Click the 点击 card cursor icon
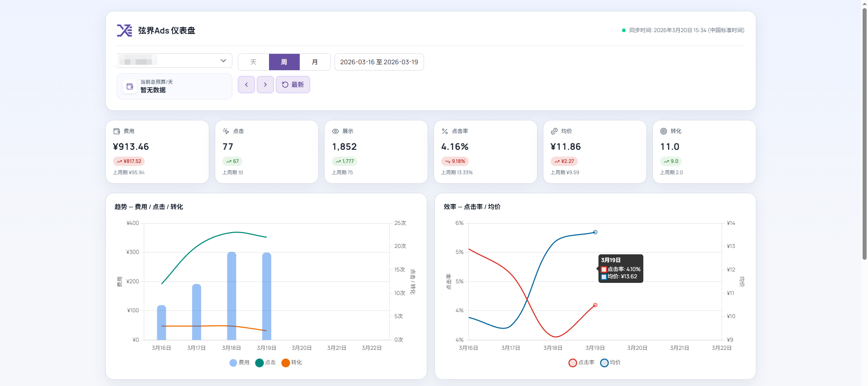The height and width of the screenshot is (386, 868). (x=226, y=131)
